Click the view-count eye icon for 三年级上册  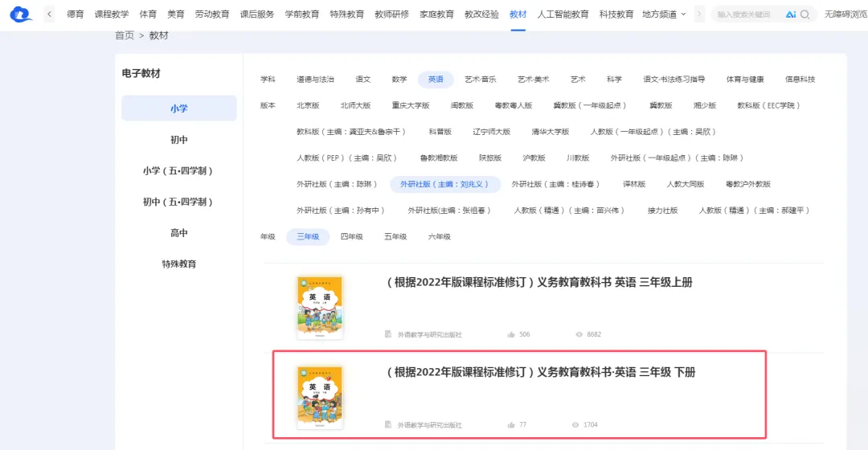579,334
